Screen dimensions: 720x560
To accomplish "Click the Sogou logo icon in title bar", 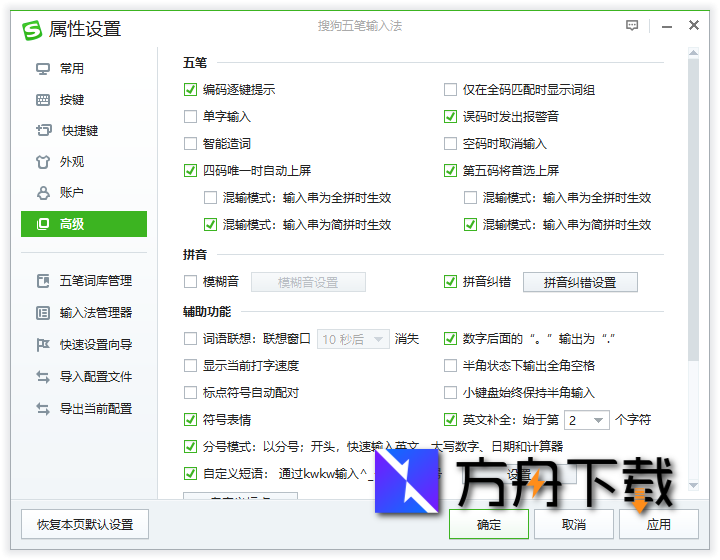I will [x=32, y=30].
